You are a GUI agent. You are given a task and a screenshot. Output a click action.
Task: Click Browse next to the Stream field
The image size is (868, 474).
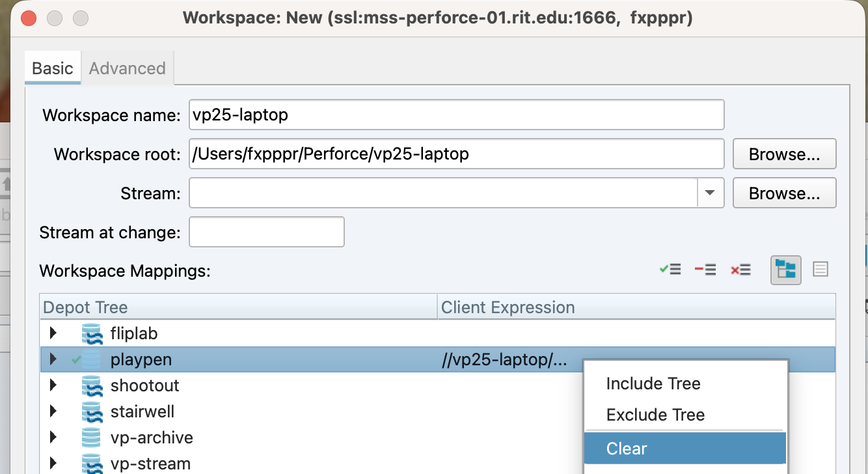coord(784,193)
